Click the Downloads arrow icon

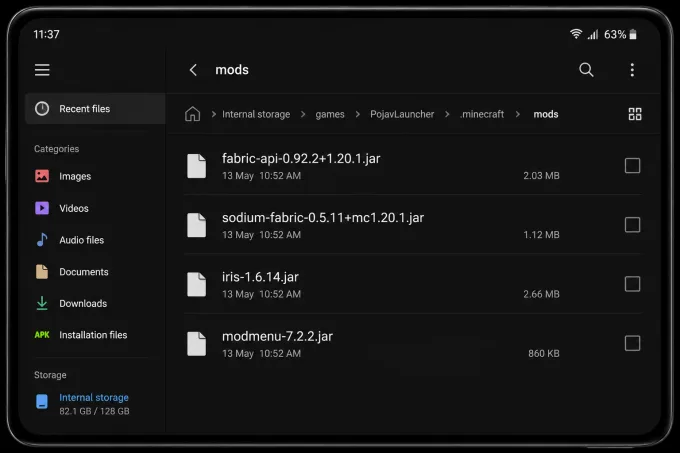[x=42, y=303]
